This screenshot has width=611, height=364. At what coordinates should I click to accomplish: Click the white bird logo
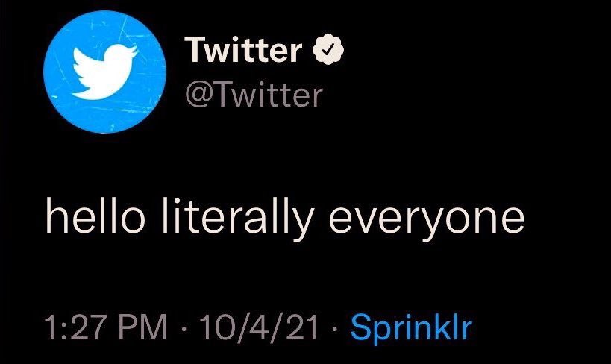[x=105, y=72]
